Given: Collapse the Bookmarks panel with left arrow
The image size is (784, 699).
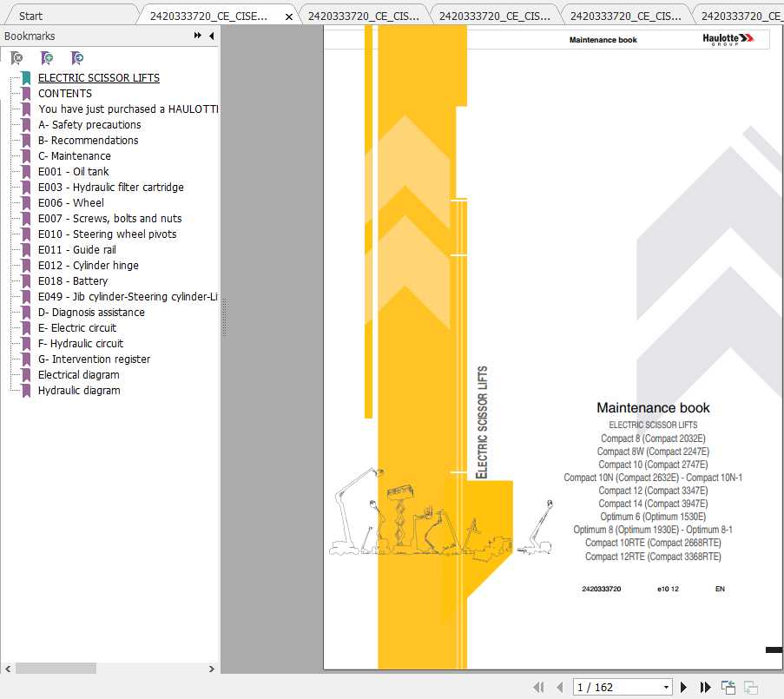Looking at the screenshot, I should pos(212,36).
